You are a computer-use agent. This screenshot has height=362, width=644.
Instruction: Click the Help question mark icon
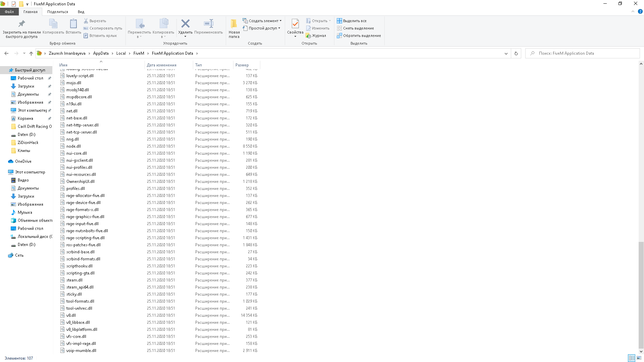click(x=640, y=11)
